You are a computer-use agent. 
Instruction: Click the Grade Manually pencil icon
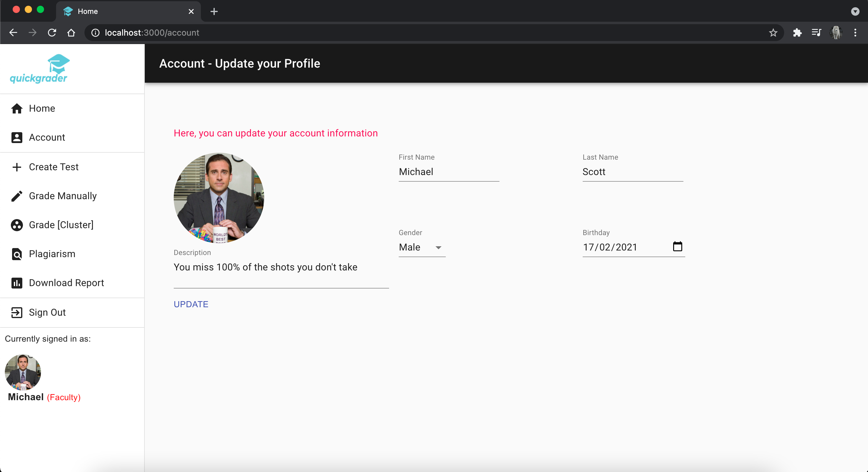(x=17, y=196)
